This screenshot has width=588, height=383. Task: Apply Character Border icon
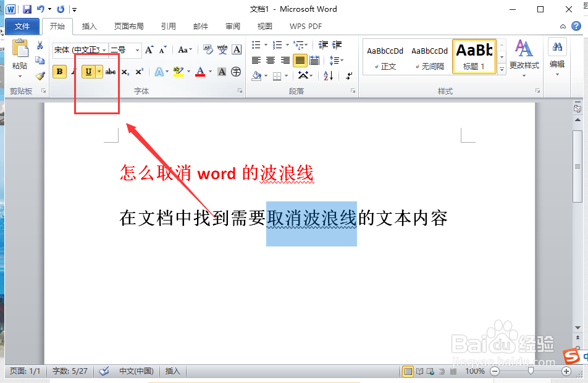click(x=237, y=49)
